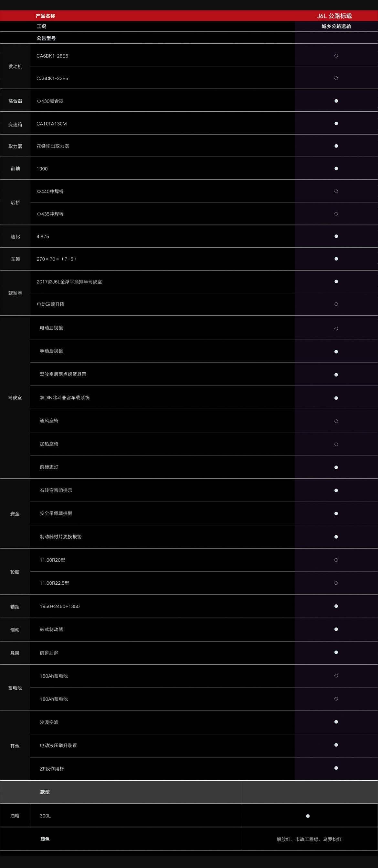Click the J6L 公路标载 header title

pos(334,16)
